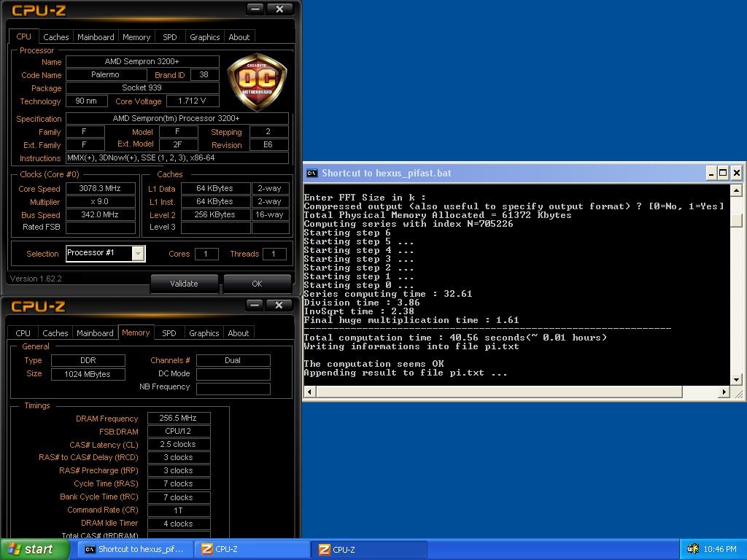Click the FSB:DRAM value CPU/12

point(179,431)
